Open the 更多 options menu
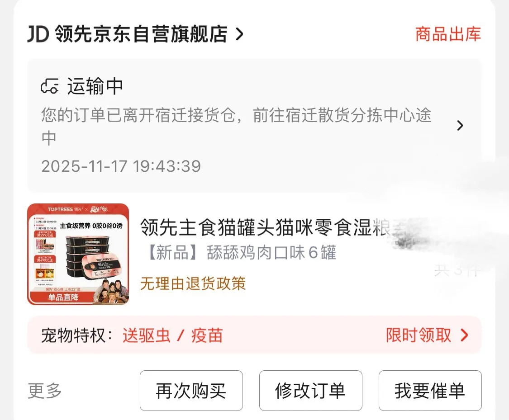The width and height of the screenshot is (509, 420). pyautogui.click(x=45, y=391)
